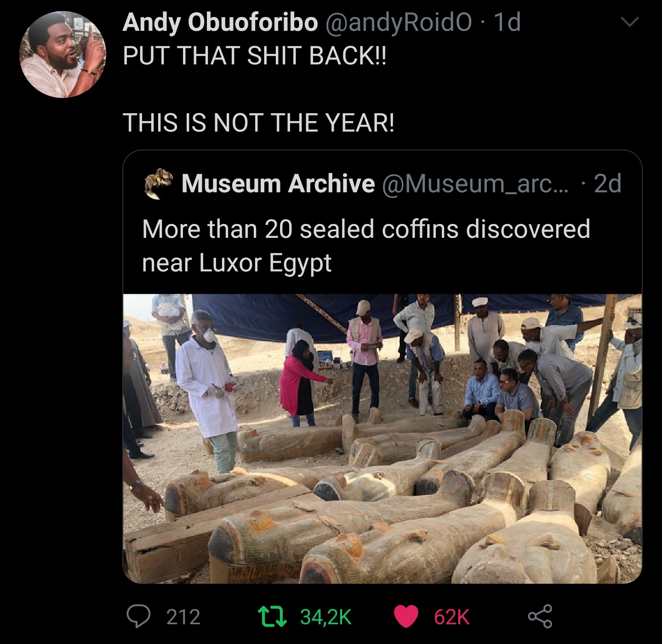The width and height of the screenshot is (662, 644).
Task: Visit Museum Archive account name
Action: click(278, 183)
